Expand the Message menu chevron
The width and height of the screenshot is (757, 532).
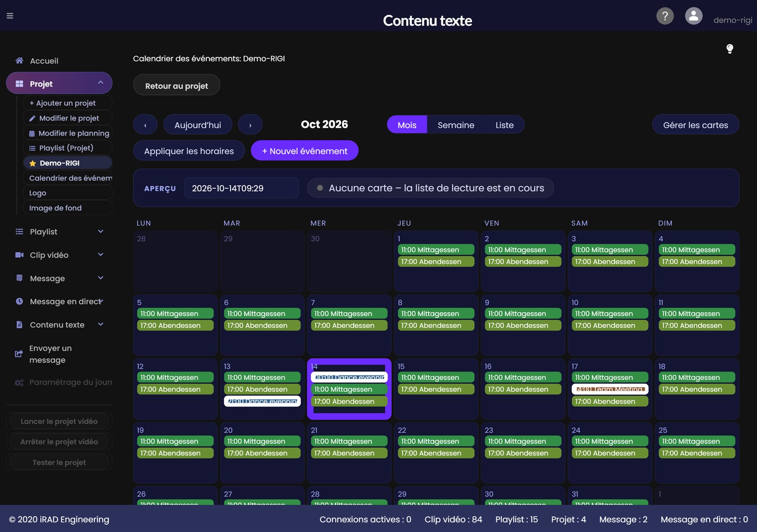(100, 278)
